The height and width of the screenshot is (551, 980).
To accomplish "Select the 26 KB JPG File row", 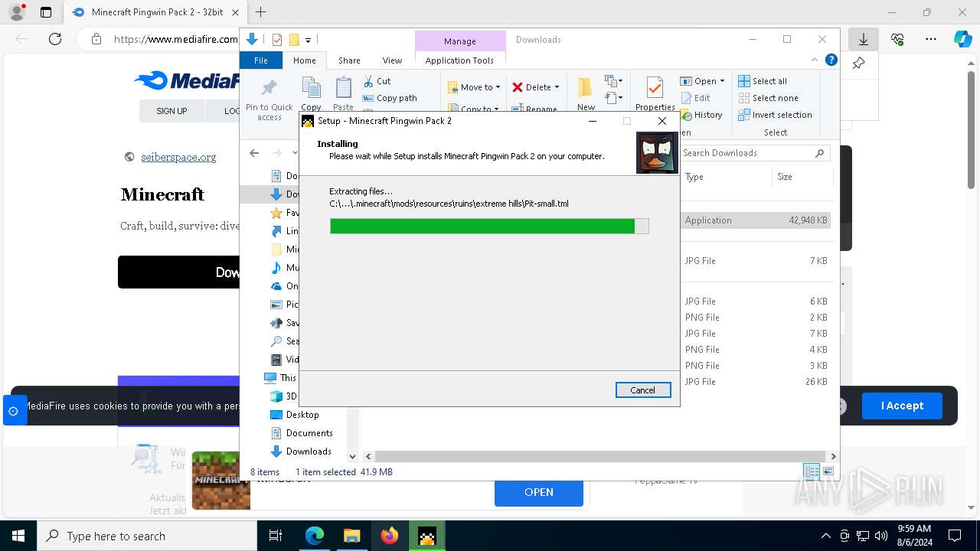I will (755, 382).
